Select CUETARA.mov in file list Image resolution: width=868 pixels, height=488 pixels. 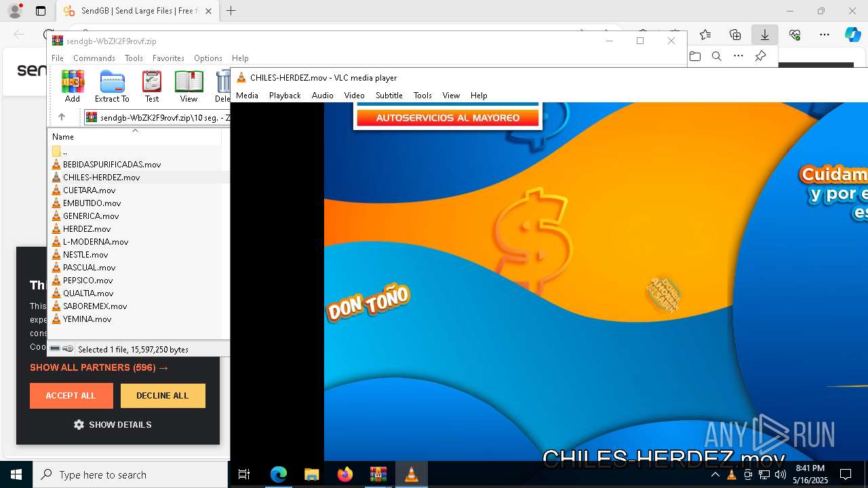coord(89,190)
